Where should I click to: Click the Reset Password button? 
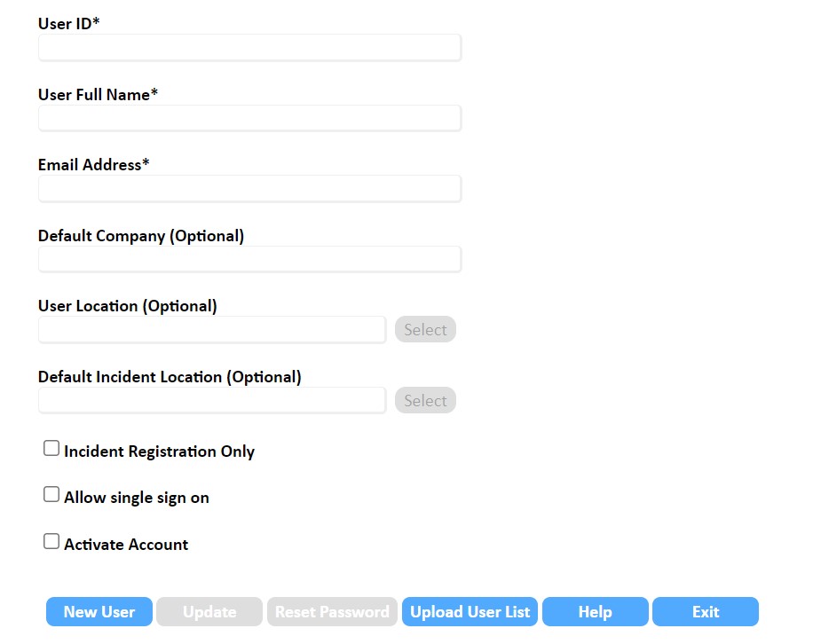point(332,612)
